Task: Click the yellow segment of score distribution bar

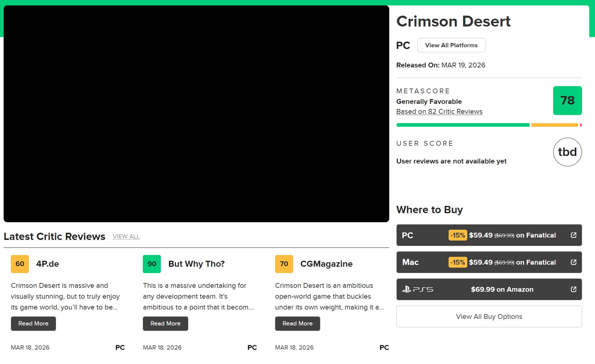Action: click(554, 125)
